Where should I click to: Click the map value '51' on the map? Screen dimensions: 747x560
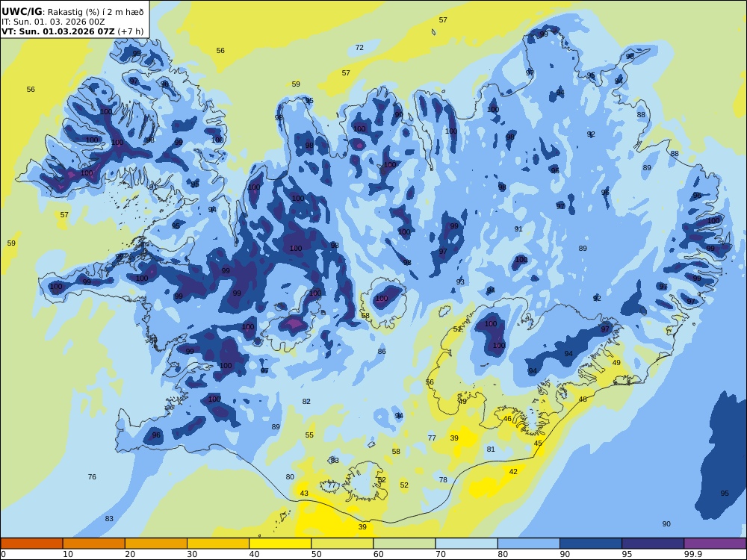tap(457, 329)
